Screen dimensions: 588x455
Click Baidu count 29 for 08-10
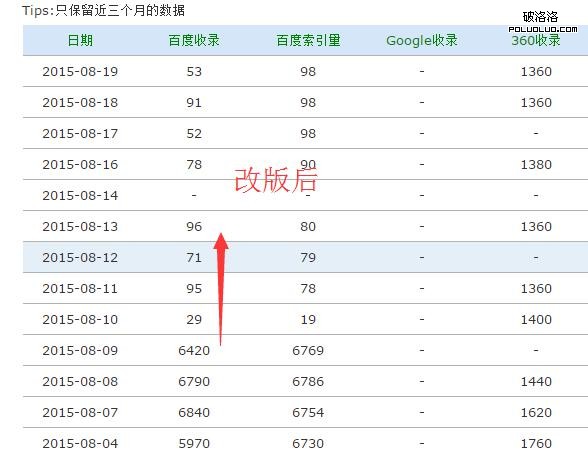[x=194, y=320]
